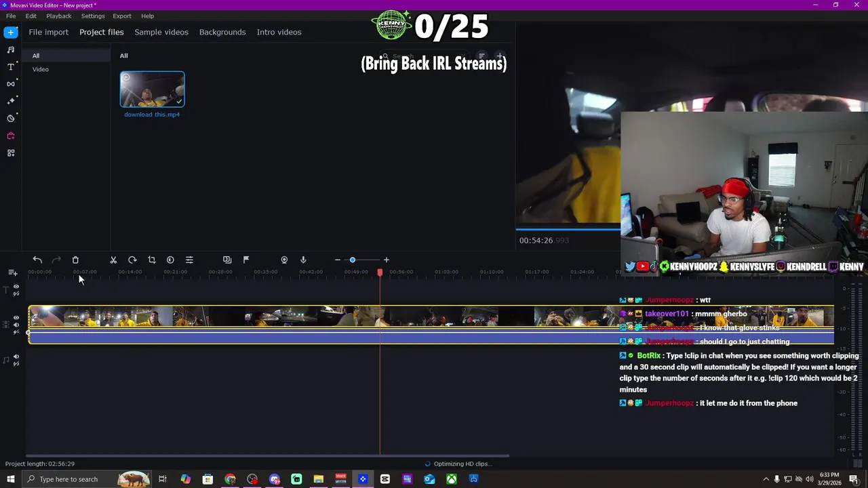The image size is (868, 488).
Task: Switch to the Project files tab
Action: pos(102,32)
